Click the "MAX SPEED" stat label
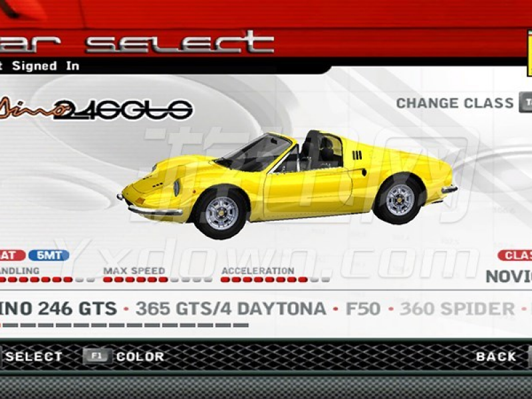The image size is (532, 399). 134,271
